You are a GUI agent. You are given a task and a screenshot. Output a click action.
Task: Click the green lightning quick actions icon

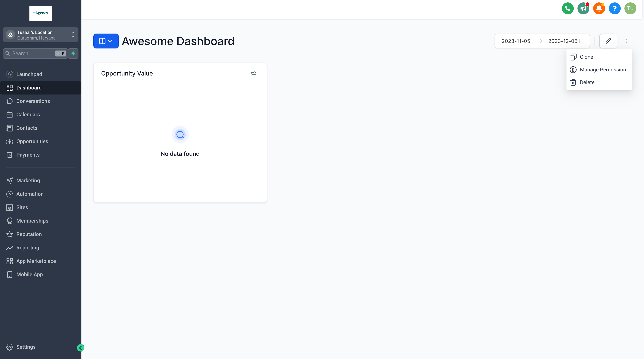click(73, 53)
